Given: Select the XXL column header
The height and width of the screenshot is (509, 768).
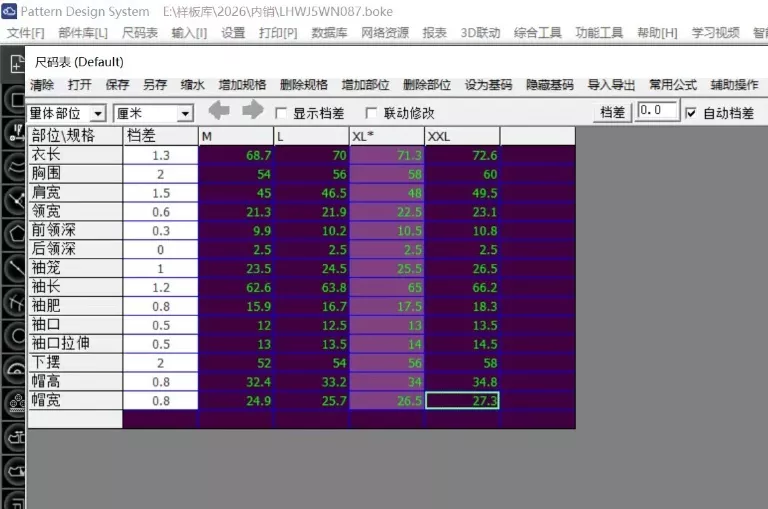Looking at the screenshot, I should (462, 136).
